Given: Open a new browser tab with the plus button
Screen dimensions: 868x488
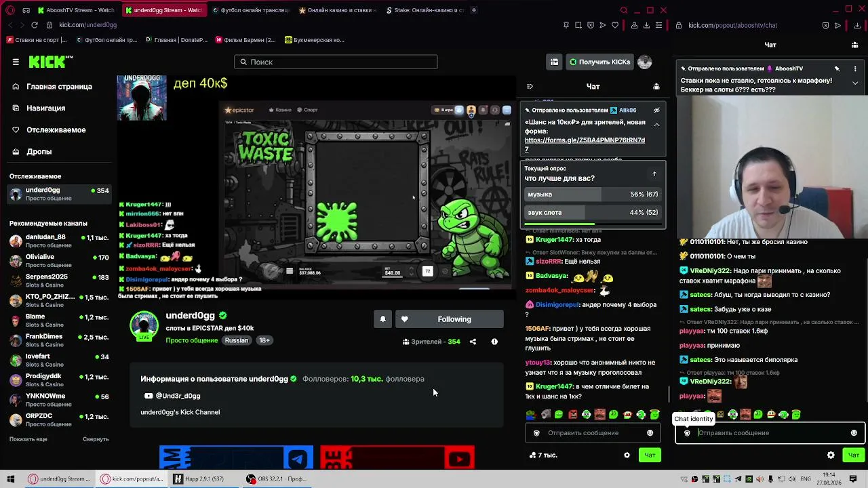Looking at the screenshot, I should click(473, 10).
